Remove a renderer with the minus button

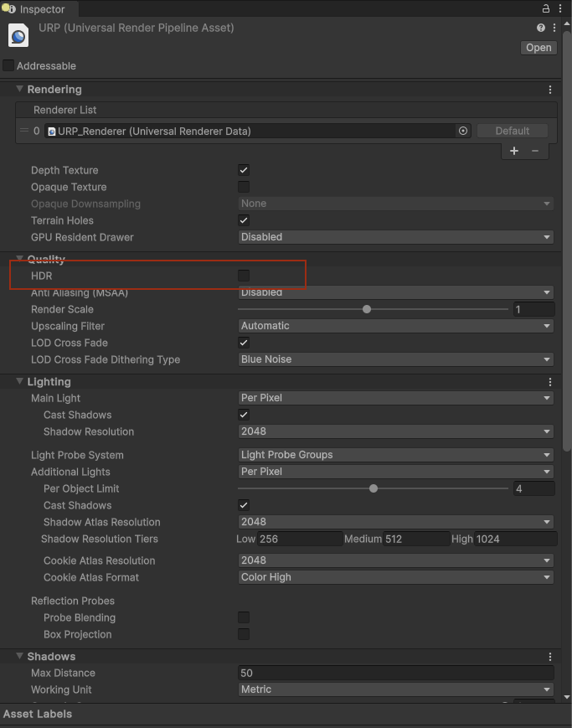(537, 151)
